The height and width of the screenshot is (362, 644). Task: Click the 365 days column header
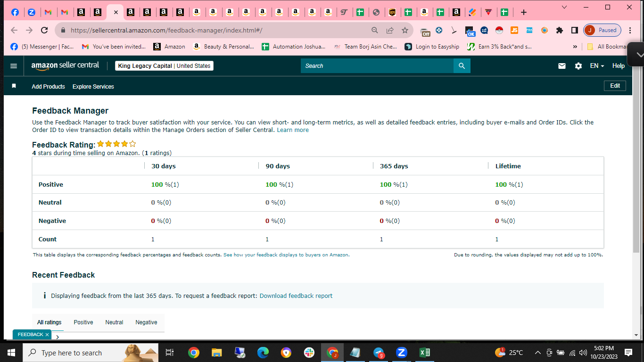click(x=394, y=166)
